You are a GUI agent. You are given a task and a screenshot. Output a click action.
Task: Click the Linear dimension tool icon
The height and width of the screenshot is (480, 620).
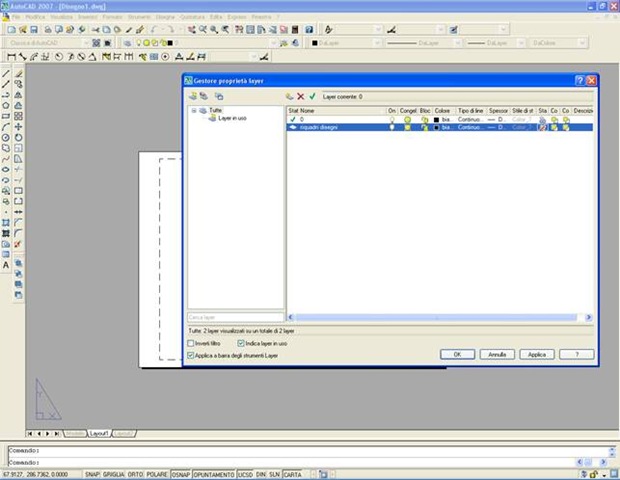11,57
